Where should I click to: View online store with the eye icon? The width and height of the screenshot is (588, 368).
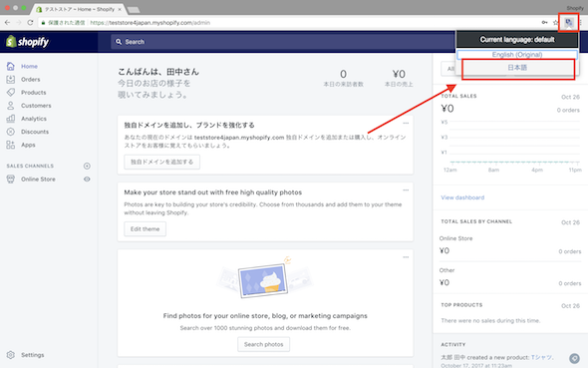[x=87, y=179]
